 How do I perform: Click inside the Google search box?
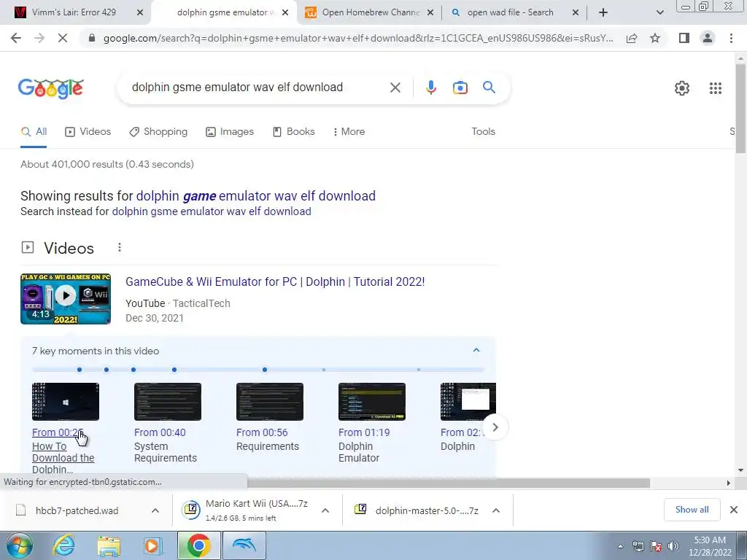[x=258, y=87]
